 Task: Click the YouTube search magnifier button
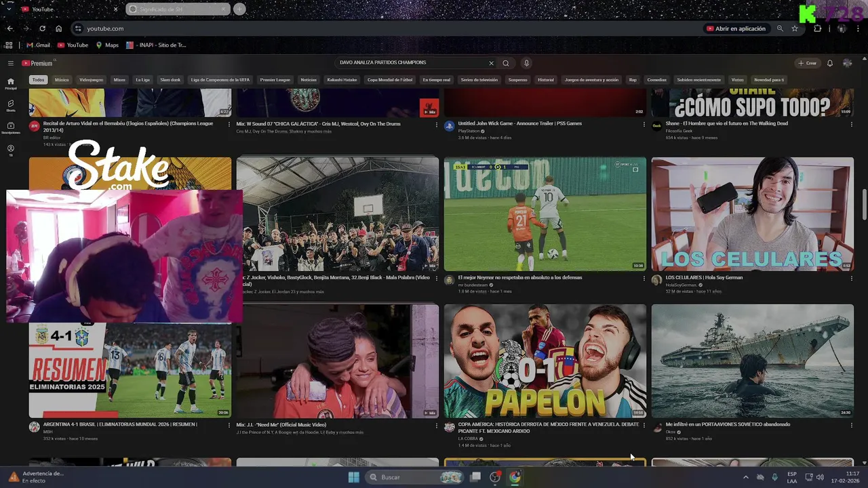pos(506,63)
